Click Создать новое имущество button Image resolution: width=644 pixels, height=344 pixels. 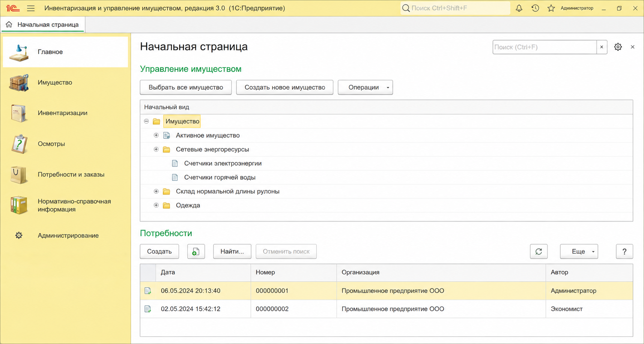pyautogui.click(x=285, y=87)
